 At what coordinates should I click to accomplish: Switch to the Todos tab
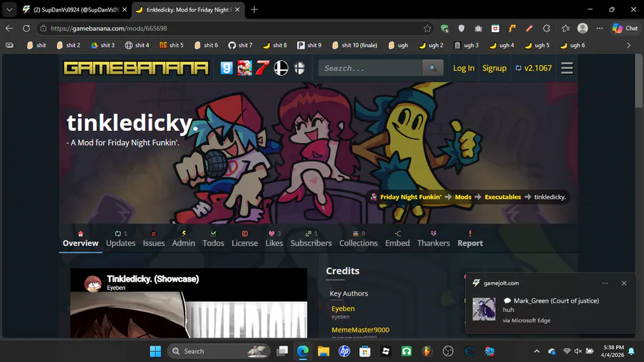pos(213,239)
